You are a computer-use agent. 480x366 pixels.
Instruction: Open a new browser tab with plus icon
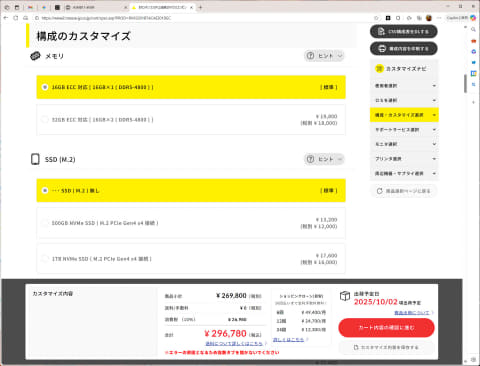(200, 7)
